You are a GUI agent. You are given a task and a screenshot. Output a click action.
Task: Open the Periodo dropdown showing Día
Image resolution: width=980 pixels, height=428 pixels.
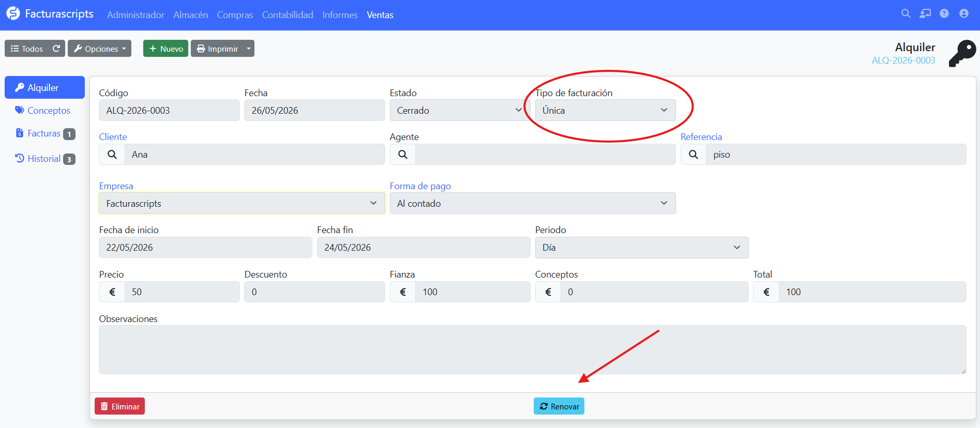642,248
